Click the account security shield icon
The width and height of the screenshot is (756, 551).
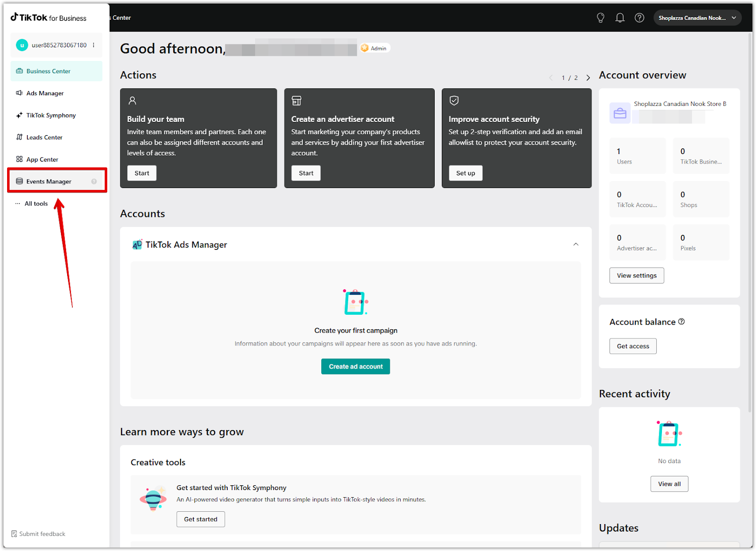click(x=454, y=101)
